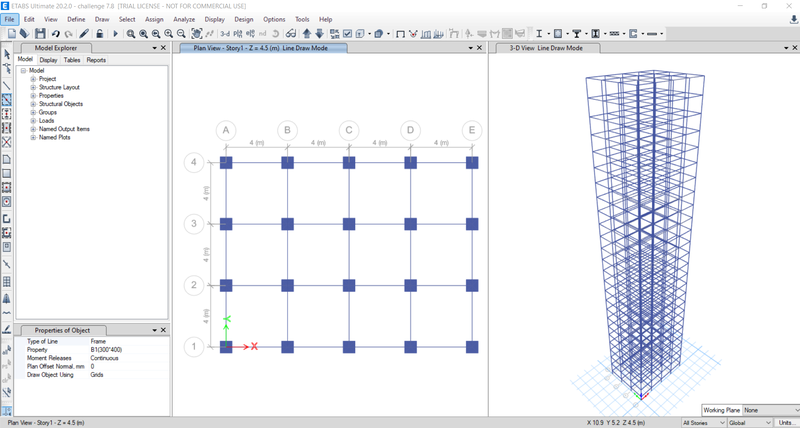
Task: Open the Design menu
Action: pos(244,19)
